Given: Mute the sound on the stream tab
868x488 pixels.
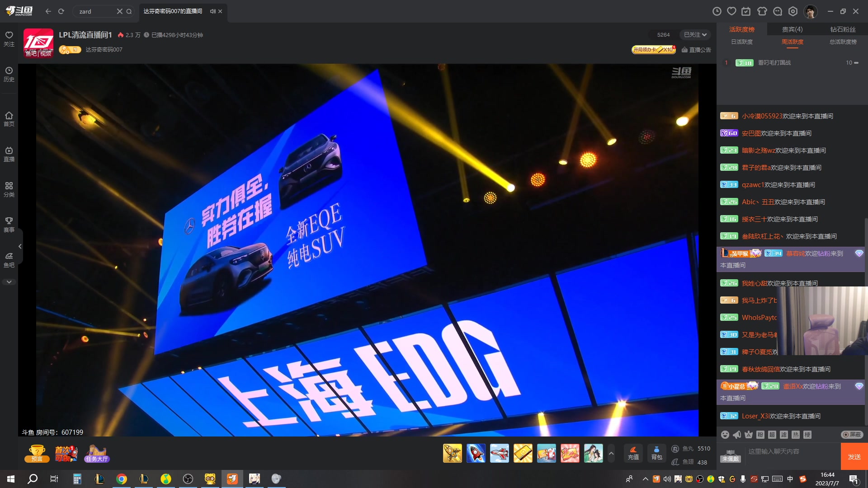Looking at the screenshot, I should click(x=212, y=11).
